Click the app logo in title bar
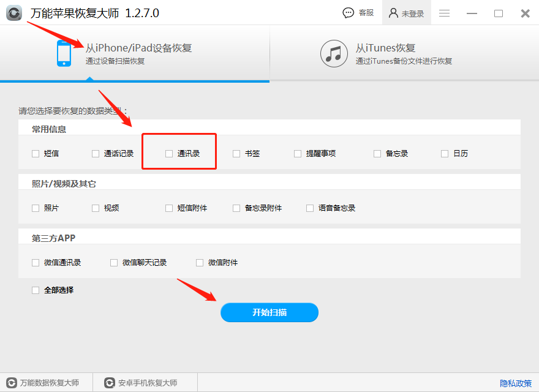539x392 pixels. tap(14, 13)
